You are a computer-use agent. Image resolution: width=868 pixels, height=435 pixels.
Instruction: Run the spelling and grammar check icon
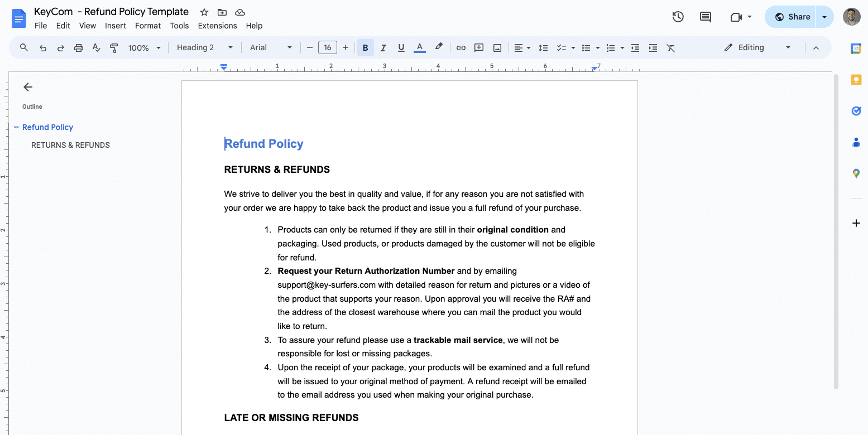point(96,47)
